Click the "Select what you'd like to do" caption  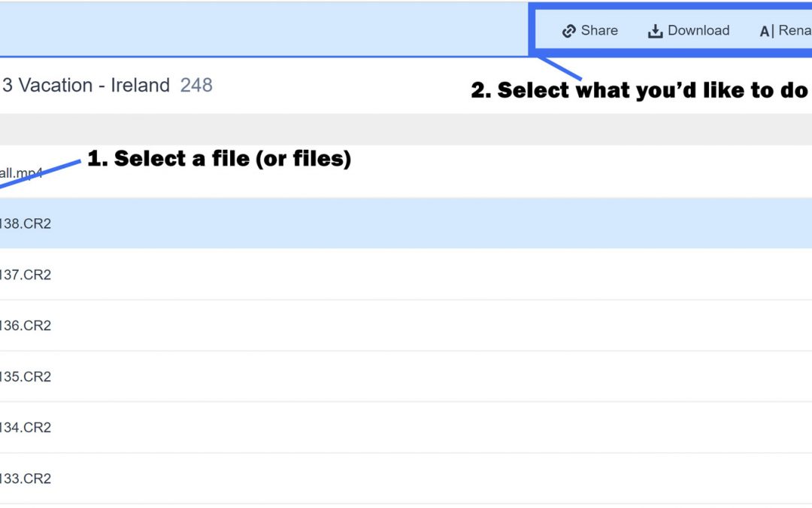tap(639, 90)
